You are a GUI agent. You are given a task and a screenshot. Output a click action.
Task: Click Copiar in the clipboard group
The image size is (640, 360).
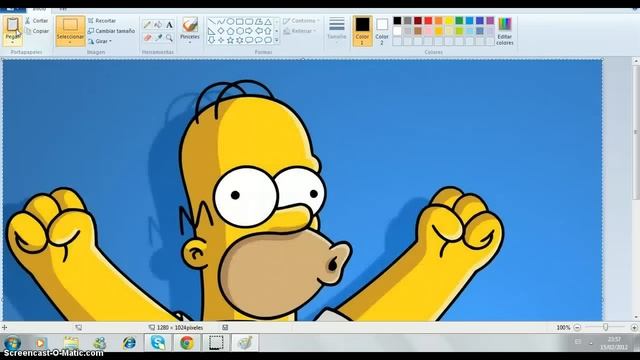coord(37,31)
